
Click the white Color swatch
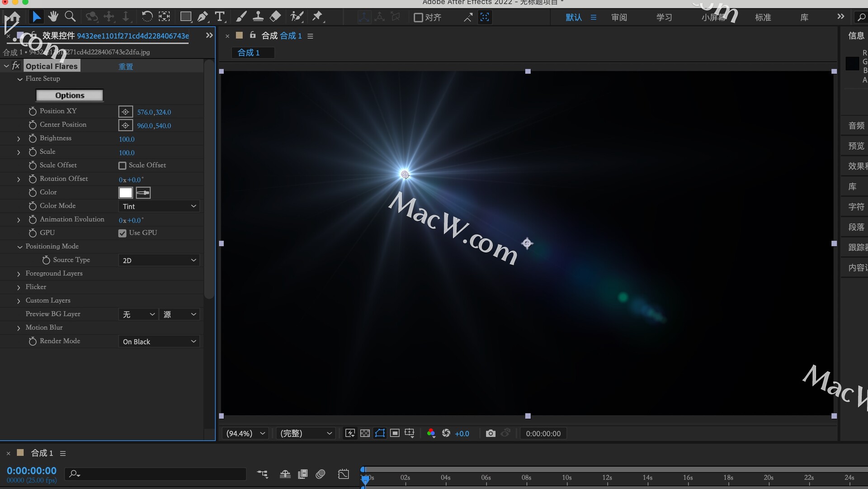(x=126, y=193)
